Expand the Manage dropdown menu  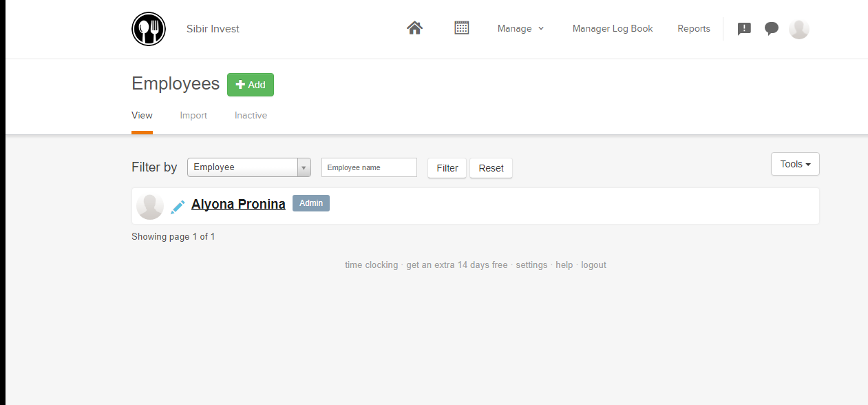(x=520, y=29)
